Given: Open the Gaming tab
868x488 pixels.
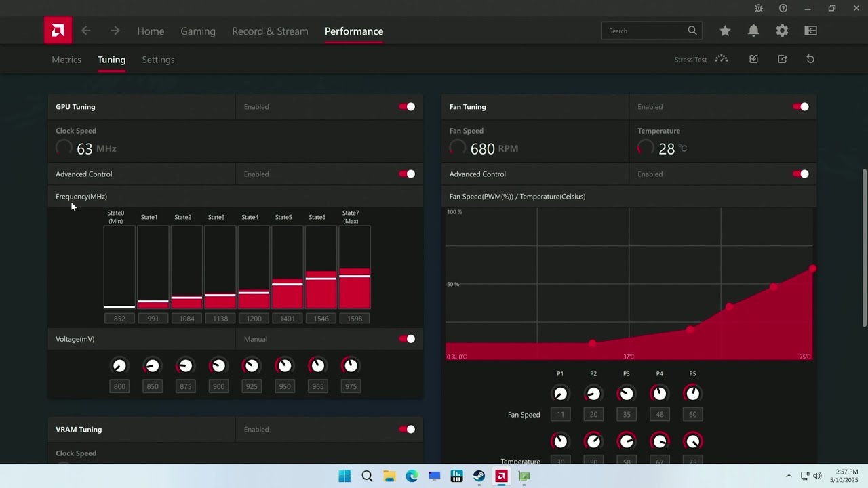Looking at the screenshot, I should pos(198,30).
